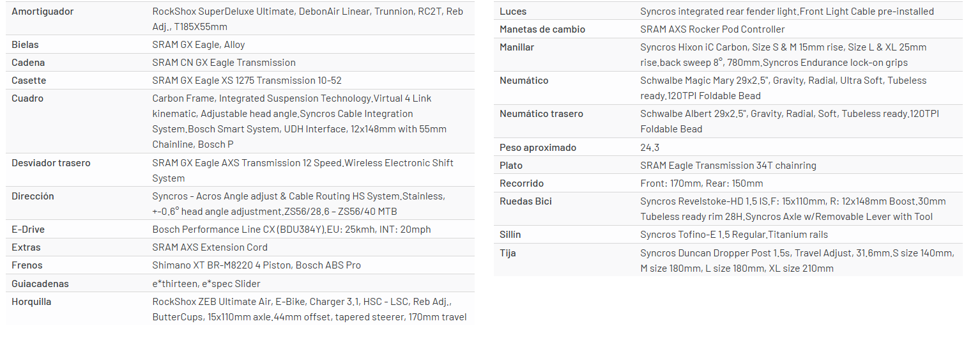Select the Neumático trasero label
The image size is (980, 351).
541,114
